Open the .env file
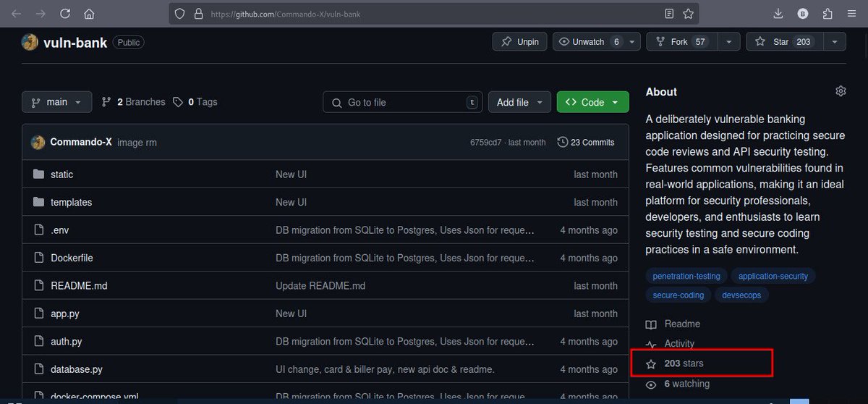 pyautogui.click(x=59, y=230)
